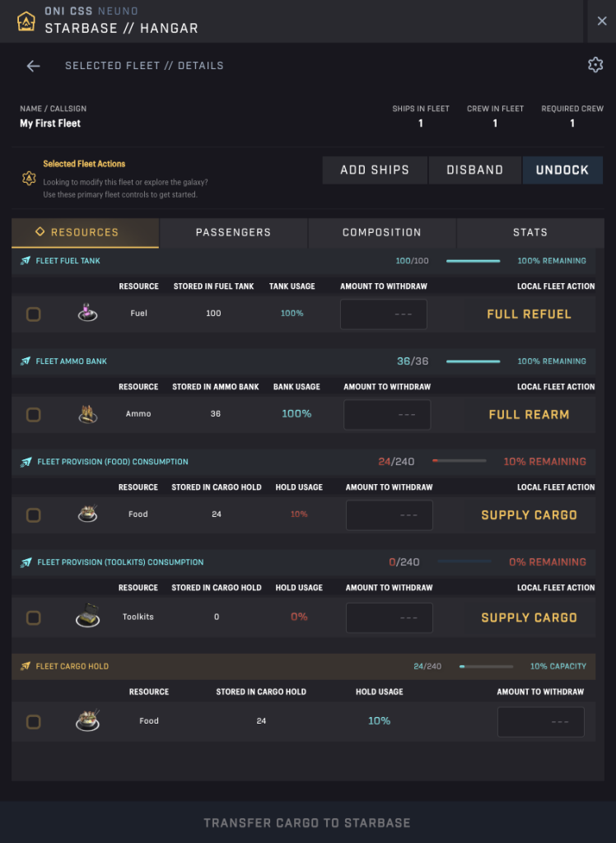The height and width of the screenshot is (843, 616).
Task: Tick the Toolkits row checkbox
Action: (33, 617)
